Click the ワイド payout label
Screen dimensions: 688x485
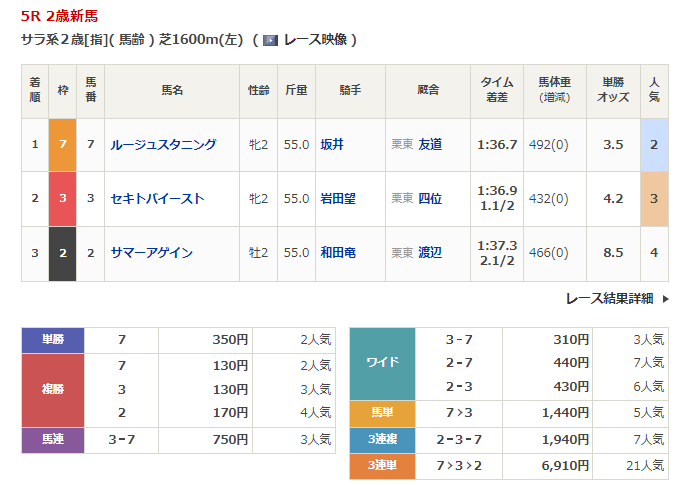(x=382, y=362)
